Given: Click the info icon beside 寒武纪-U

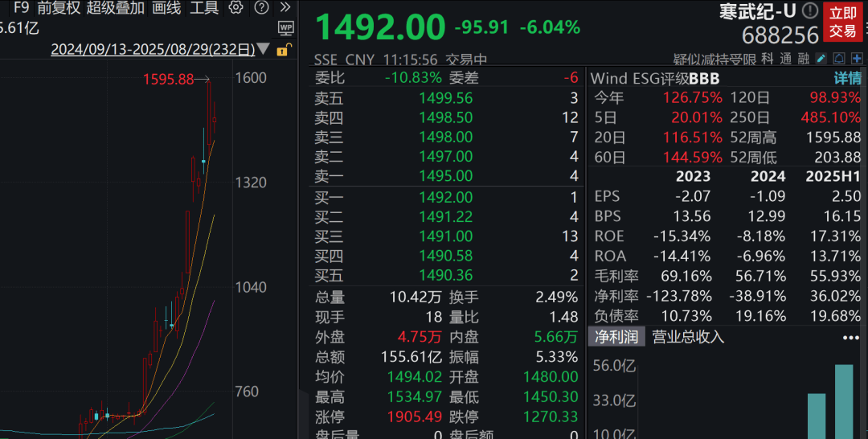Looking at the screenshot, I should [x=810, y=10].
